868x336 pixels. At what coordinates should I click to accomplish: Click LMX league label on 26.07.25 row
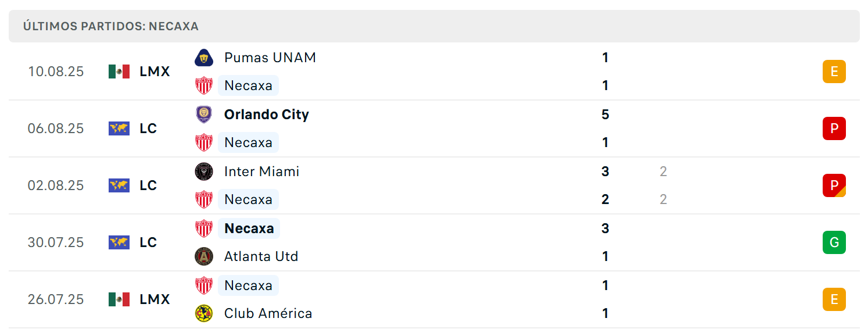(155, 299)
